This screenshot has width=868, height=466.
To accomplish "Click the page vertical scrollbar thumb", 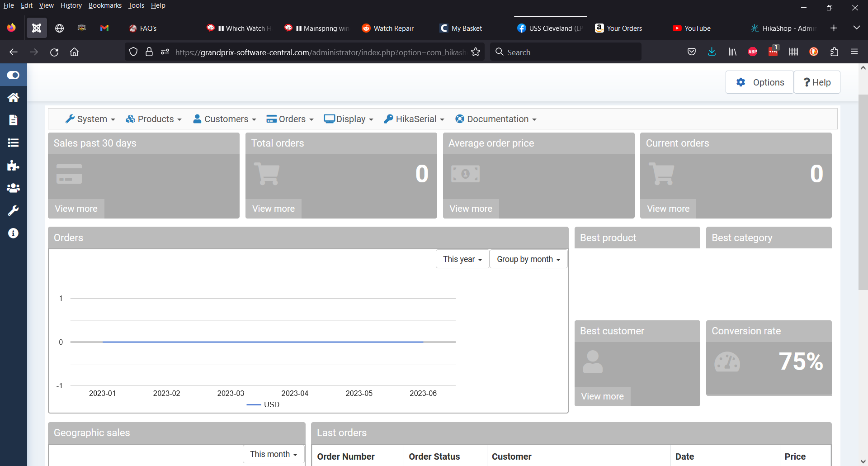I will coord(863,190).
